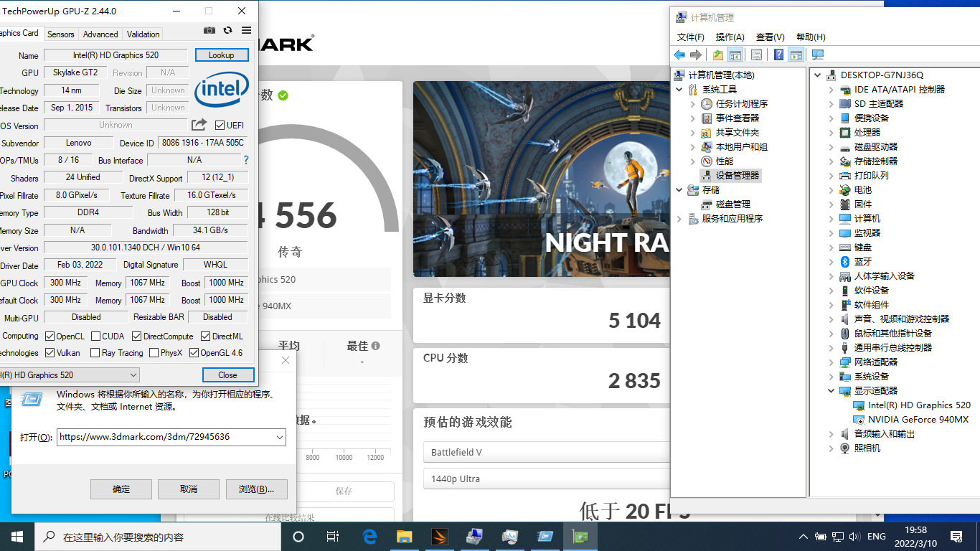Click the Lookup button in GPU-Z
Screen dimensions: 980x551
coord(222,55)
